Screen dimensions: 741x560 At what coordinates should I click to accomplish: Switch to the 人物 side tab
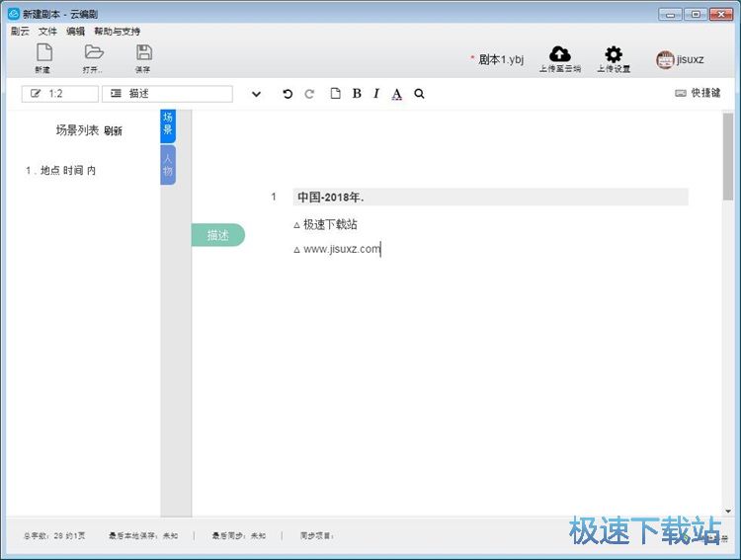pos(168,165)
